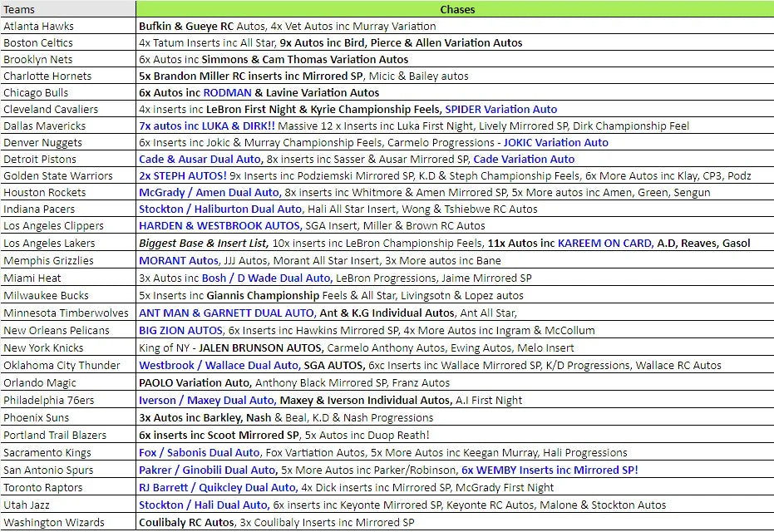
Task: Click the 7x autos inc LUKA & DIRK text
Action: point(206,126)
